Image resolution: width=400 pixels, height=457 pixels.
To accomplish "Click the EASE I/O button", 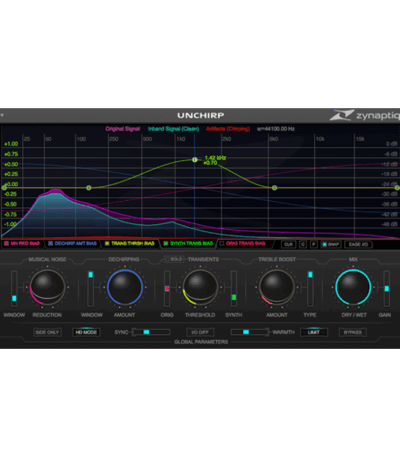I will tap(358, 244).
